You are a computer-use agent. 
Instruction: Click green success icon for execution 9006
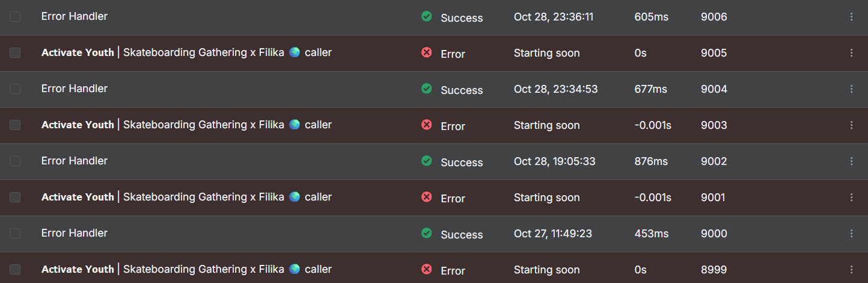coord(426,17)
